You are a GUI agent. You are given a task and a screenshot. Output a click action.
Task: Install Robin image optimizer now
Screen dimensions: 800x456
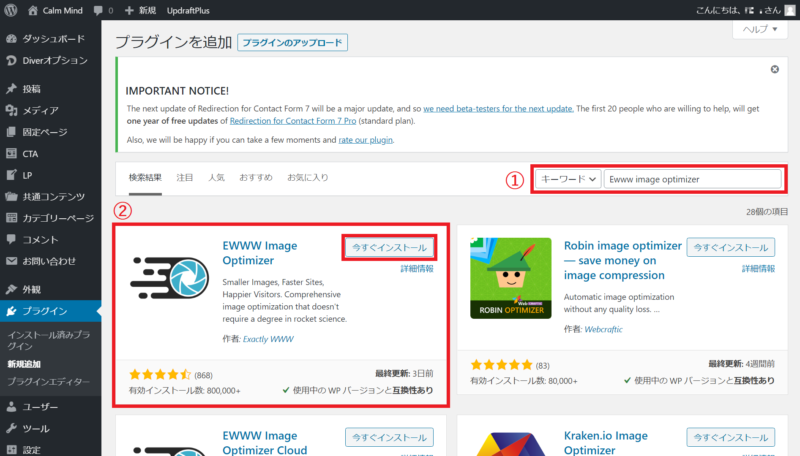coord(731,247)
